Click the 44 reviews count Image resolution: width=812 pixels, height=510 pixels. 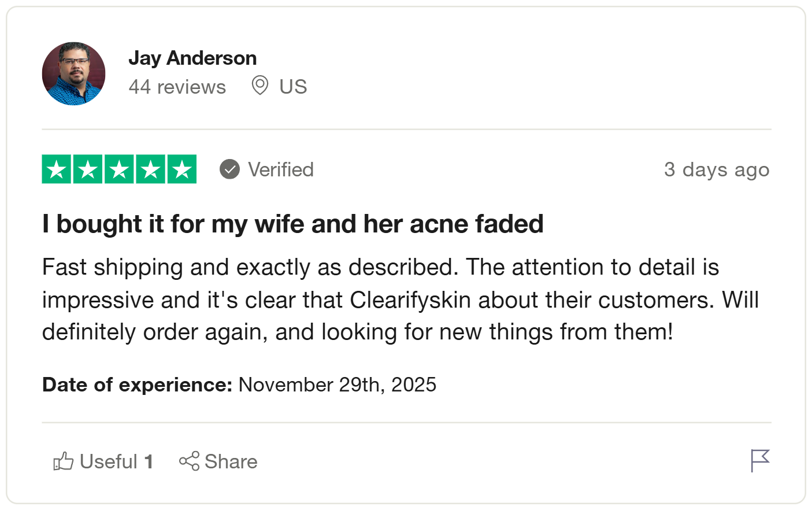[177, 87]
